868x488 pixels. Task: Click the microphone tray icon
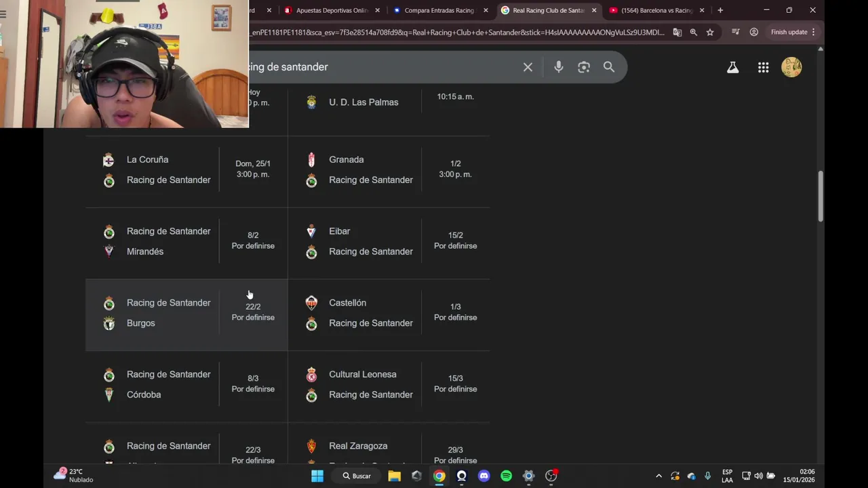click(707, 476)
